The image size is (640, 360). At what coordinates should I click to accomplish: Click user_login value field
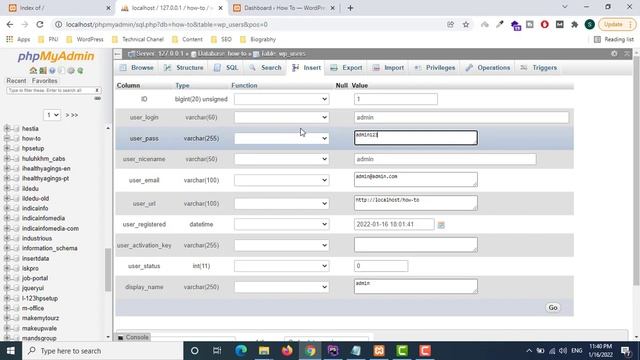coord(461,118)
